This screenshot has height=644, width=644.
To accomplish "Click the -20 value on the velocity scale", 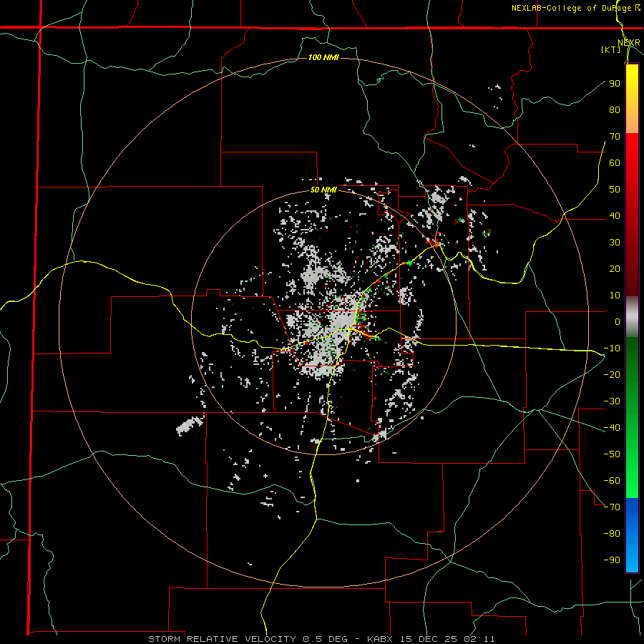I will click(612, 374).
